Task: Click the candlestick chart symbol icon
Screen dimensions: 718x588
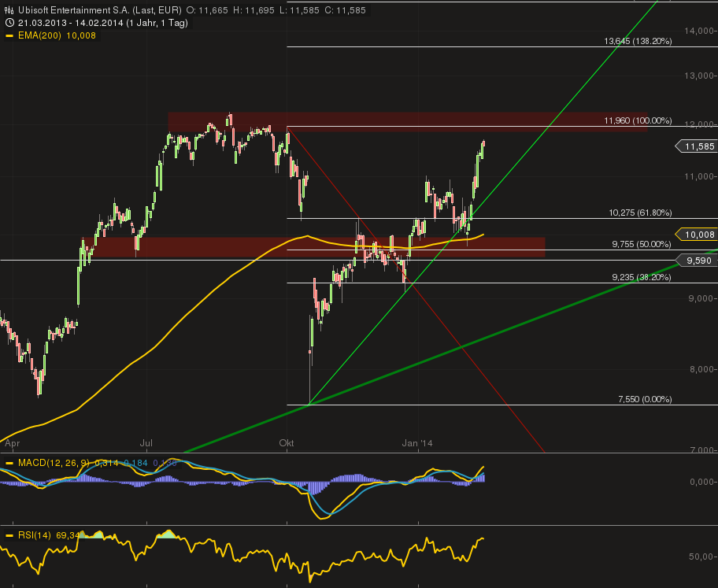Action: click(x=8, y=10)
